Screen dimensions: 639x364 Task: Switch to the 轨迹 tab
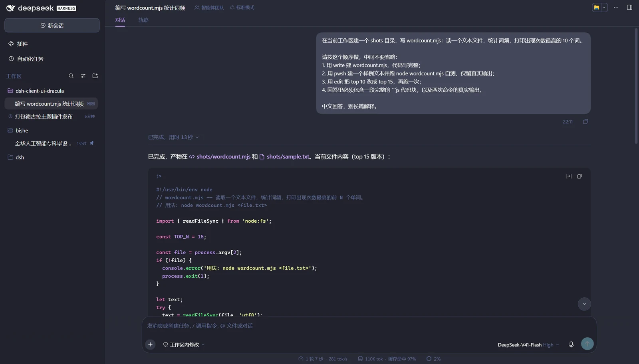143,20
